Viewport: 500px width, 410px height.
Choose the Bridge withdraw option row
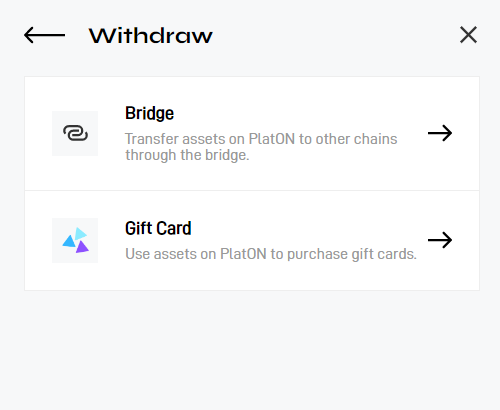click(252, 133)
